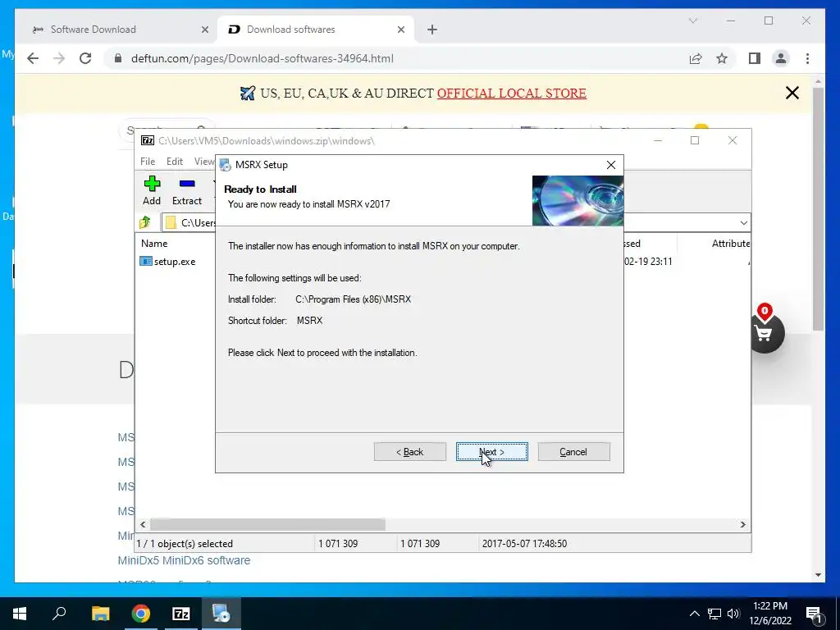Switch to Software Download browser tab
The image size is (840, 630).
tap(113, 30)
